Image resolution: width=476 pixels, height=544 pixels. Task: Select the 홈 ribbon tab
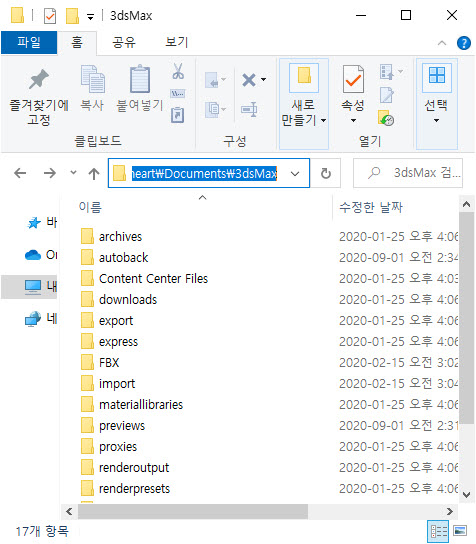[x=77, y=43]
